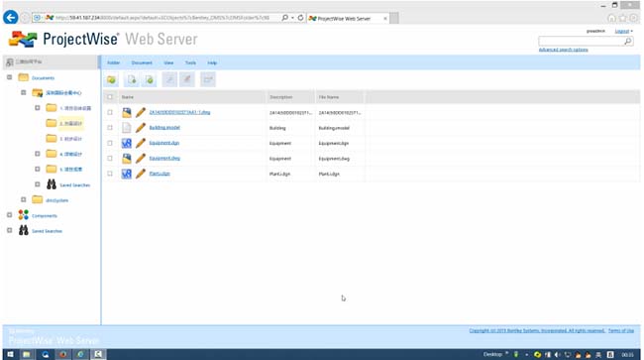Toggle the select-all checkbox in table header
Viewport: 644px width, 360px height.
[x=110, y=97]
